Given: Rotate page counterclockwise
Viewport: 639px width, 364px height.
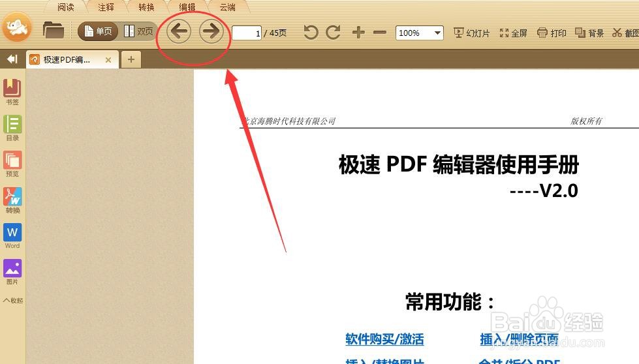Looking at the screenshot, I should click(311, 32).
